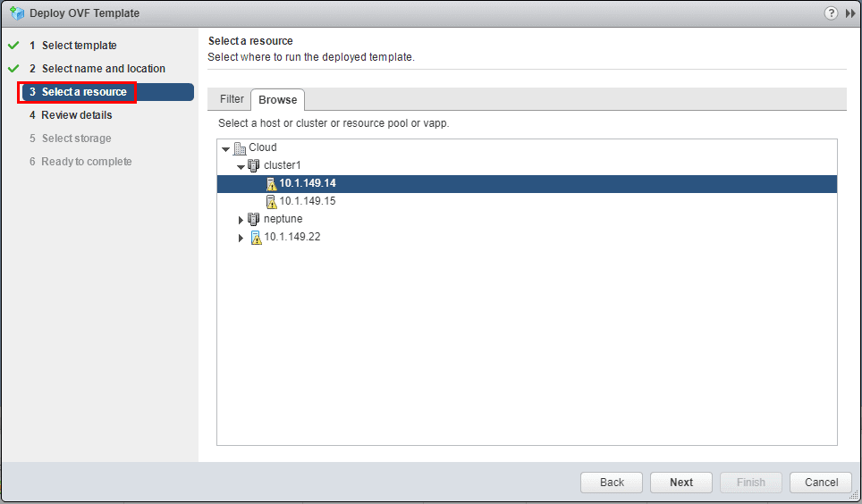The width and height of the screenshot is (862, 504).
Task: Go to step 1 Select template
Action: (79, 46)
